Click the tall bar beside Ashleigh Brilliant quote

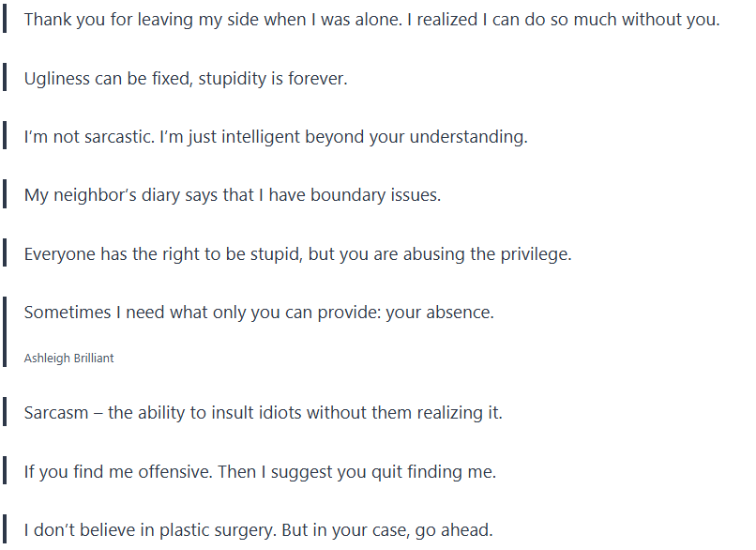[6, 333]
